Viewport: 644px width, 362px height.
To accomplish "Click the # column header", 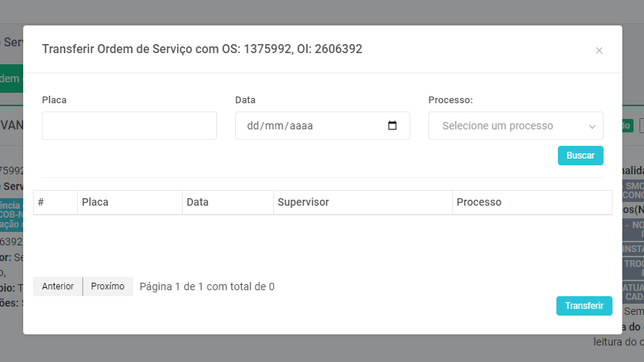I will tap(41, 202).
